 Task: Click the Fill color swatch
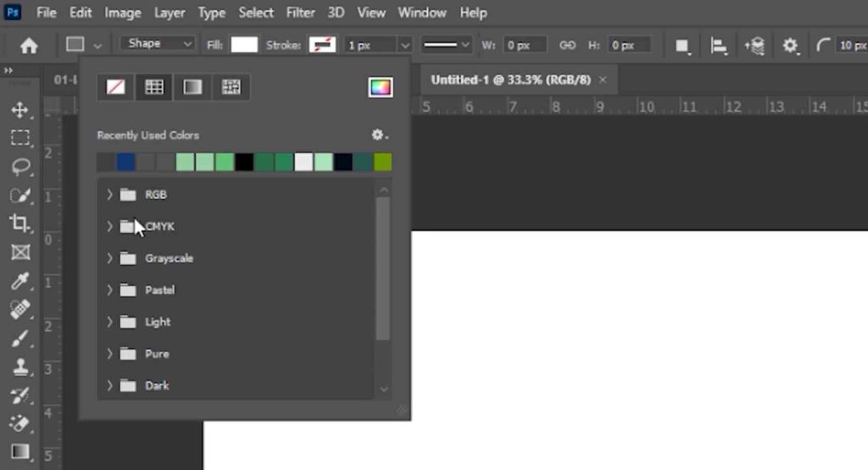pos(244,45)
